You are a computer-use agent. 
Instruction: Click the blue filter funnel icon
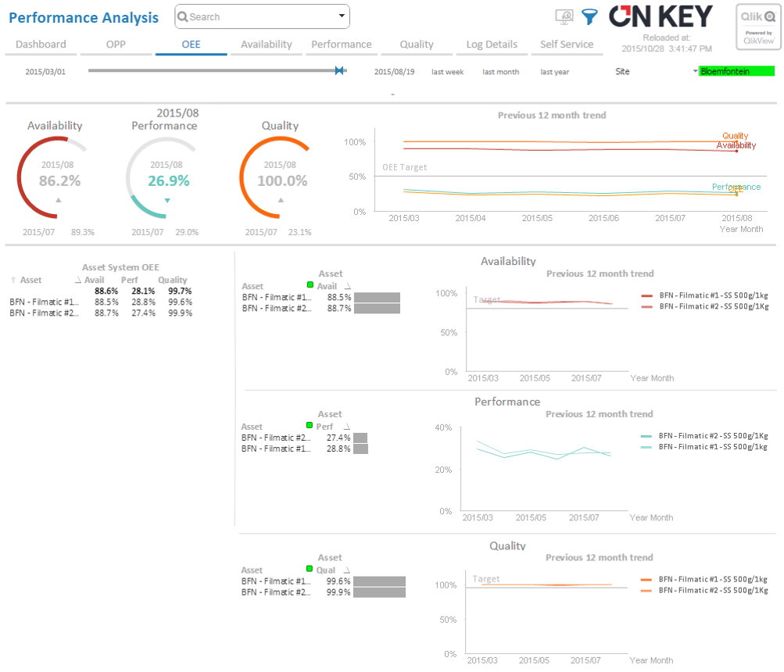(589, 17)
